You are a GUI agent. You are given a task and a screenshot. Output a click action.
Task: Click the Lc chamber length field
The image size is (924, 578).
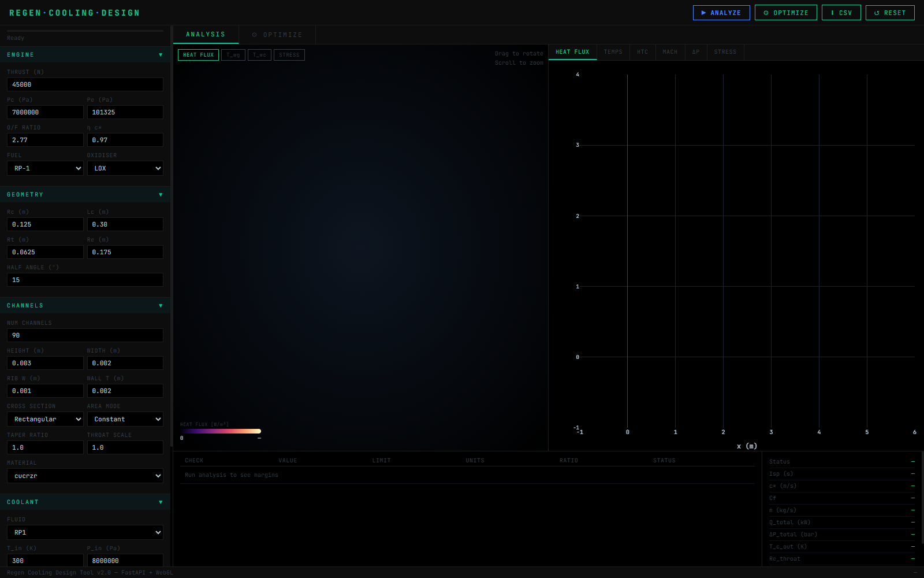click(125, 224)
